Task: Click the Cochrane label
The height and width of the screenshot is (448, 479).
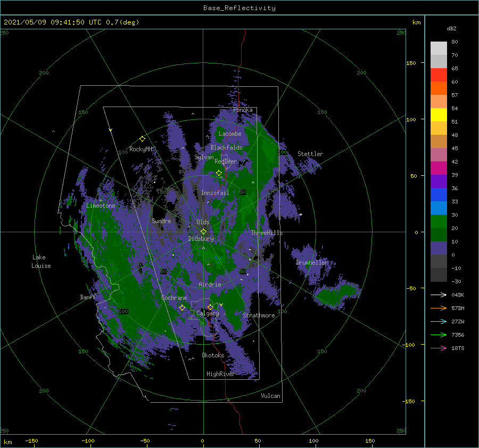Action: coord(174,298)
